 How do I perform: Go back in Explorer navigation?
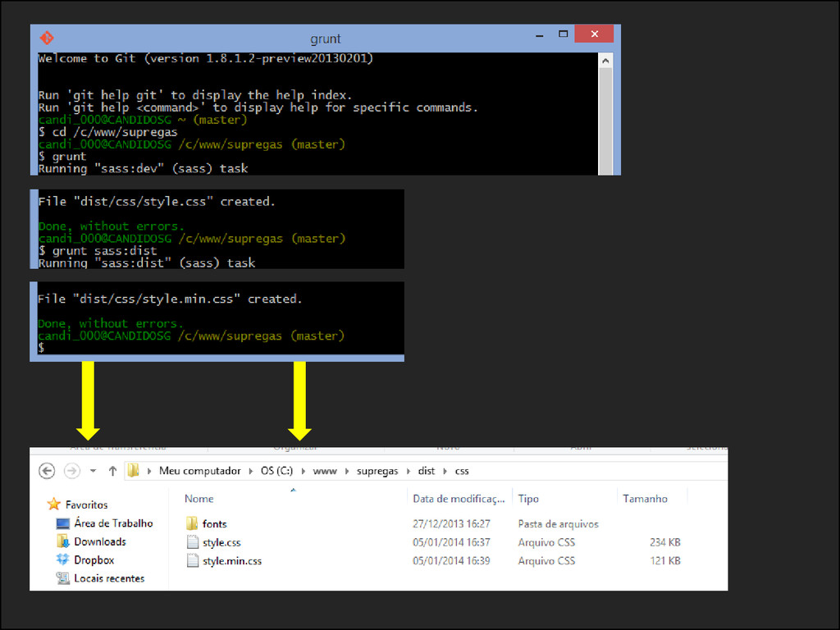point(47,471)
